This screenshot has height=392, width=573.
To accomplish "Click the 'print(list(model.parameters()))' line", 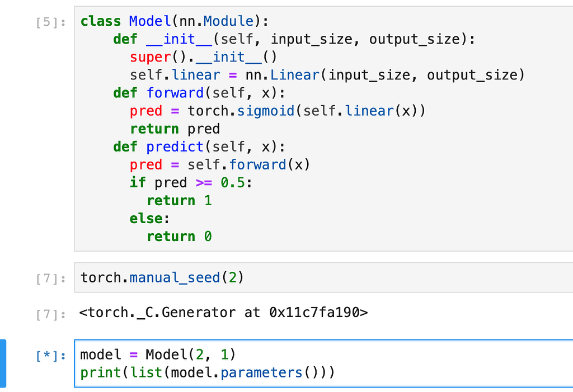I will coord(207,372).
